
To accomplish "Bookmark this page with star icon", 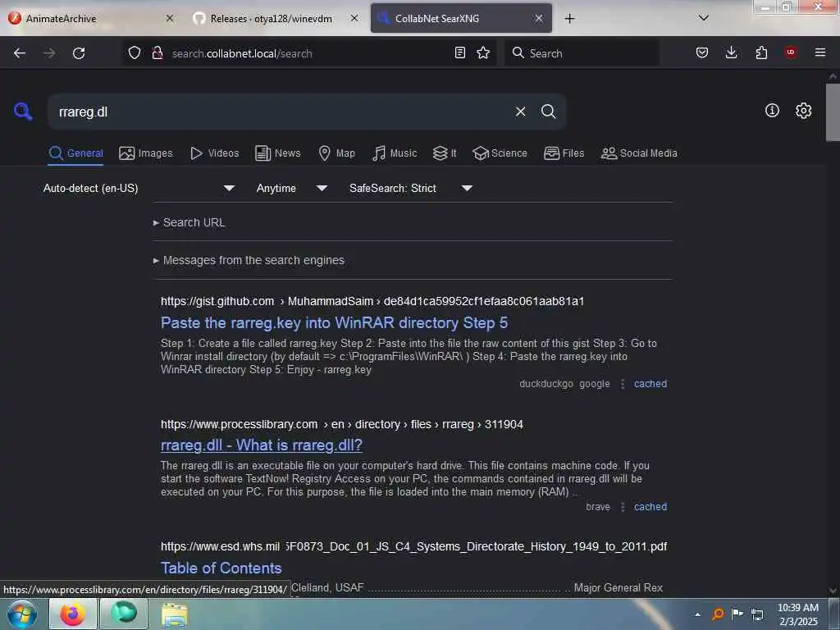I will tap(483, 53).
